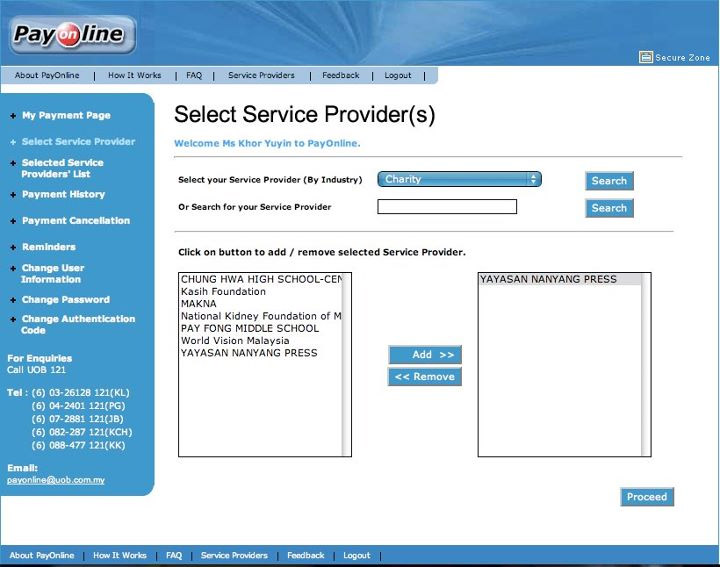This screenshot has width=720, height=567.
Task: Open Change Password sidebar link
Action: pos(66,299)
